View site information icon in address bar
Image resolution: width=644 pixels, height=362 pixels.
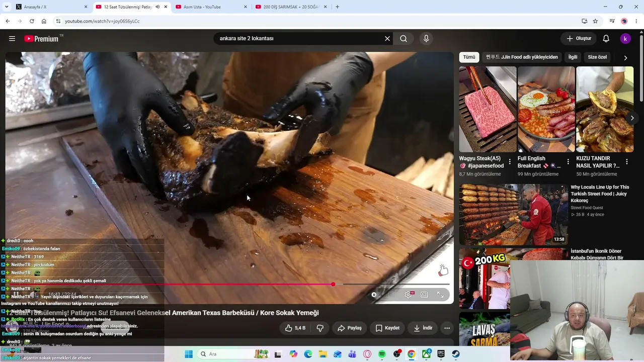58,21
